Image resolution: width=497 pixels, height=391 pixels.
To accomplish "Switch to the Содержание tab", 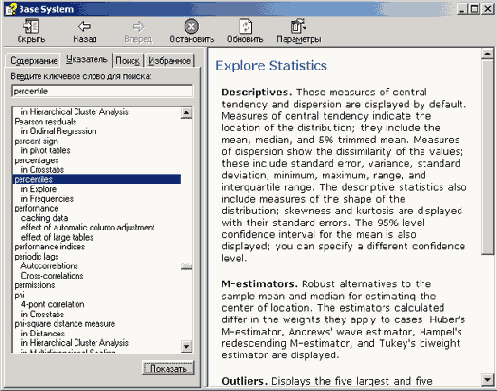I will [34, 61].
